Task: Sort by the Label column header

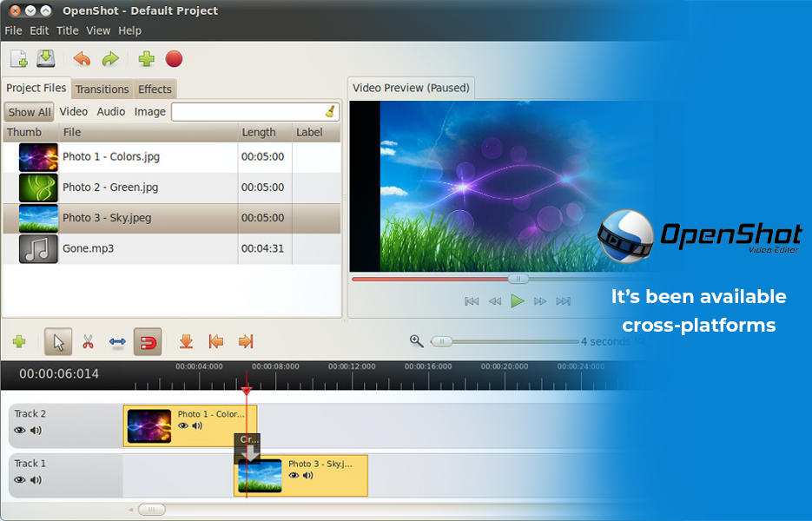Action: [x=316, y=133]
